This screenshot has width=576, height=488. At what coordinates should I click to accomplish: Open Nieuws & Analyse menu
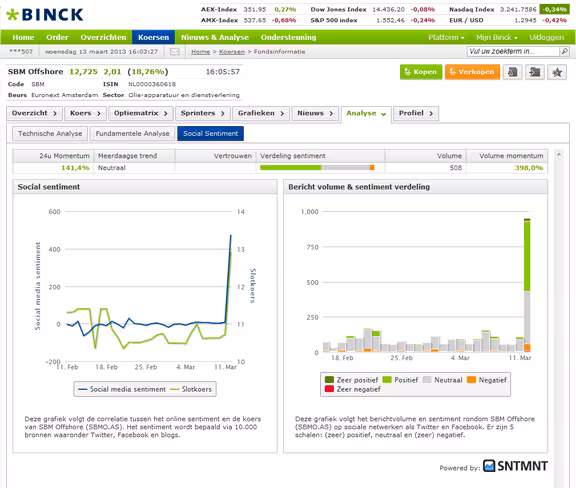(215, 37)
